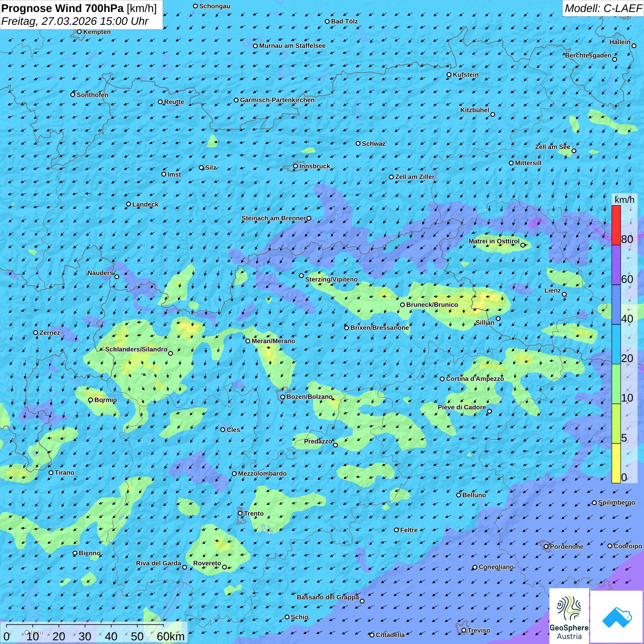Click the Matrei in Osttirol marker

coord(523,245)
